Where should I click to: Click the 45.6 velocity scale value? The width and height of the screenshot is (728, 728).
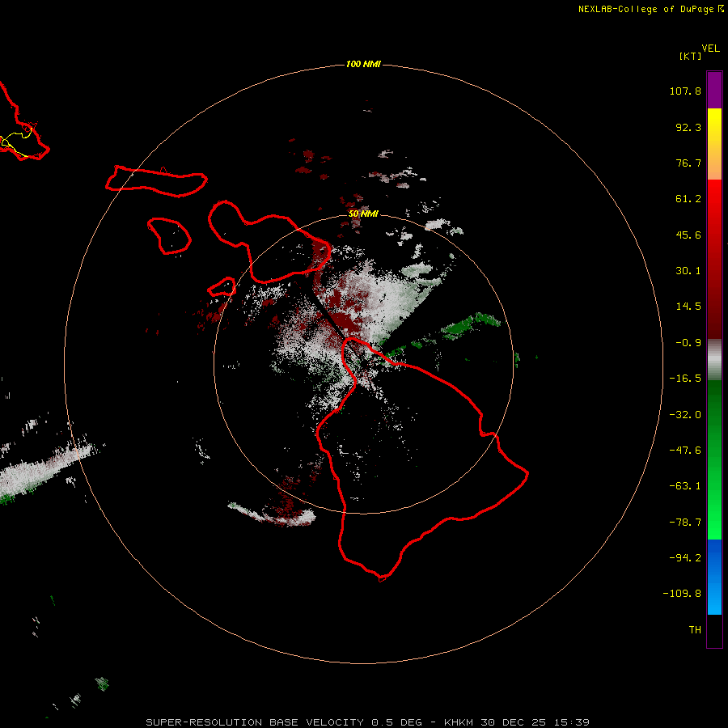tap(688, 235)
